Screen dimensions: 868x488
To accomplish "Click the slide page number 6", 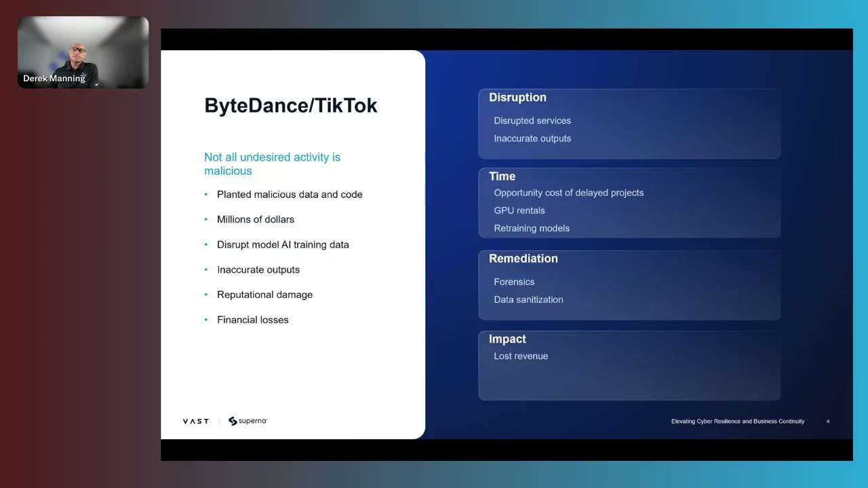I will pyautogui.click(x=828, y=422).
